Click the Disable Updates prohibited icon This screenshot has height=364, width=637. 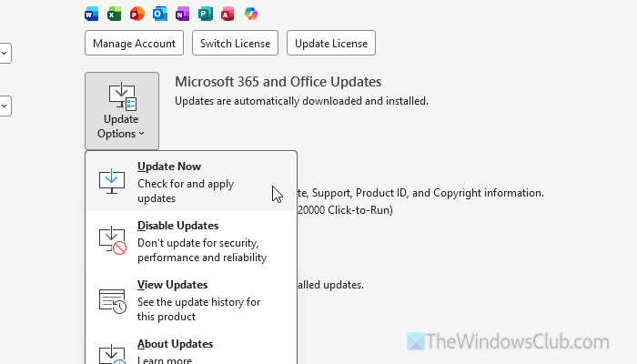pos(113,240)
